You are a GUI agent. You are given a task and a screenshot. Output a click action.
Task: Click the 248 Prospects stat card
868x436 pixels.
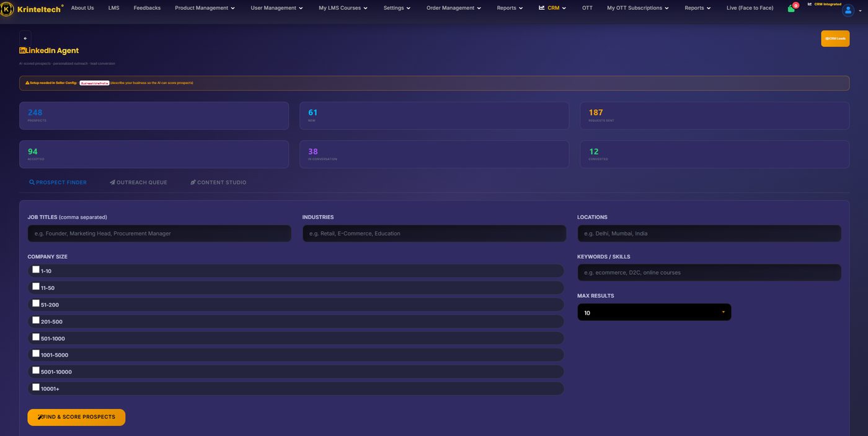coord(154,116)
